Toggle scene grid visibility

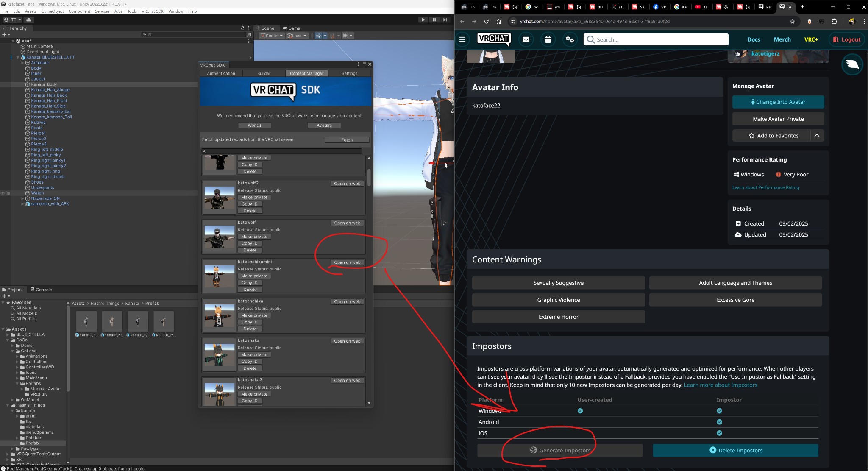[x=318, y=36]
